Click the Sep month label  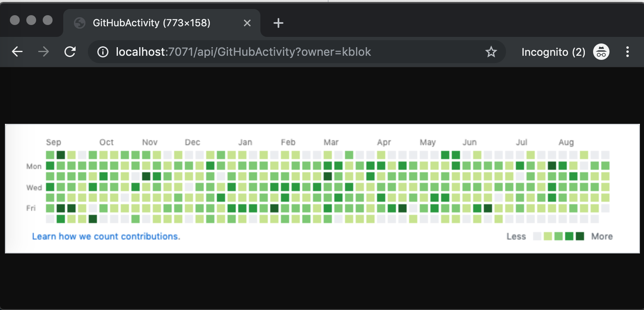[x=53, y=142]
